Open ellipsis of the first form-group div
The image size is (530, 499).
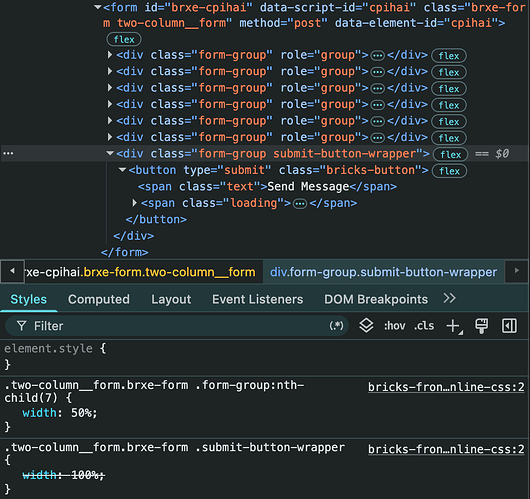click(x=378, y=55)
